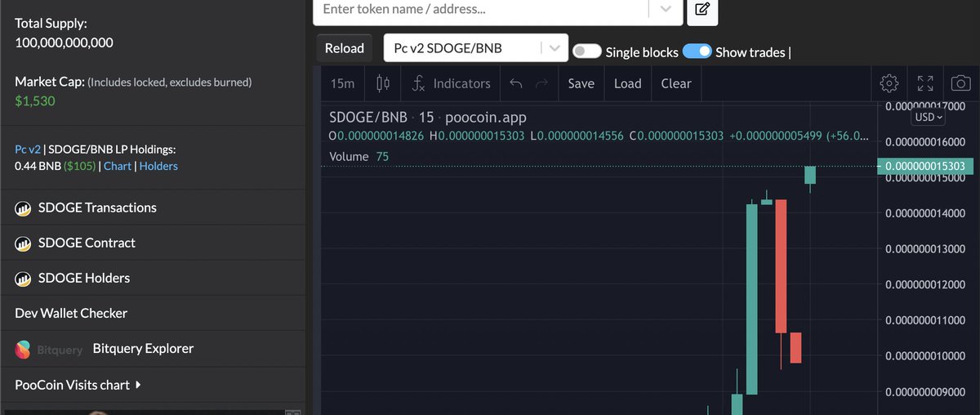
Task: Click the Market Cap value $1,530
Action: [35, 101]
